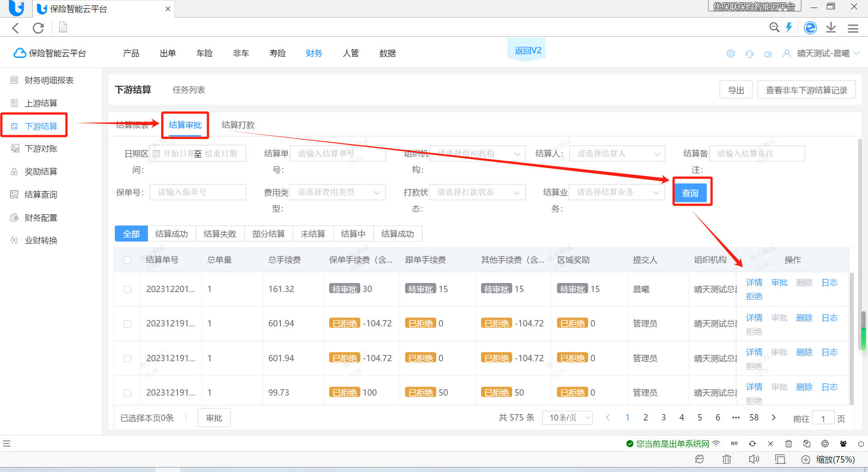Click the 前往 page number input
This screenshot has width=868, height=472.
(x=823, y=418)
